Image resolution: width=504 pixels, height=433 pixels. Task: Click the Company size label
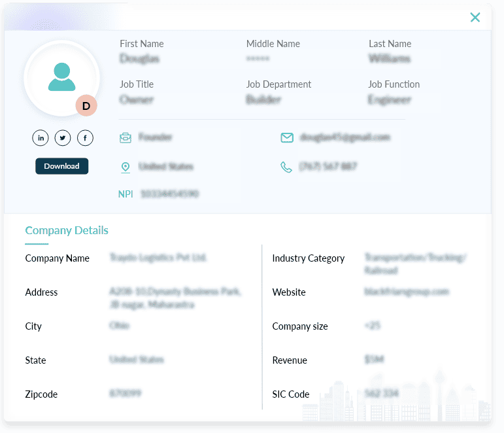[300, 326]
